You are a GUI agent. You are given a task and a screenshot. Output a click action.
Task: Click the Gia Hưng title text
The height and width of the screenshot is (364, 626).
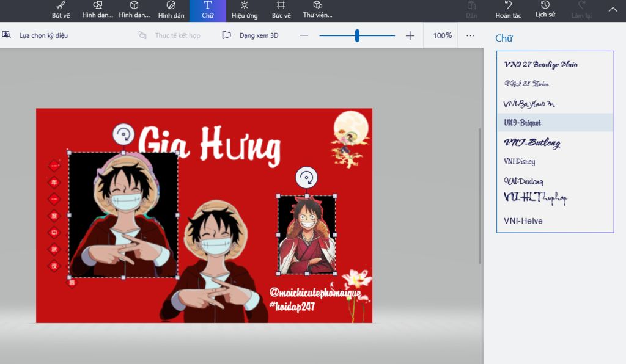coord(209,146)
